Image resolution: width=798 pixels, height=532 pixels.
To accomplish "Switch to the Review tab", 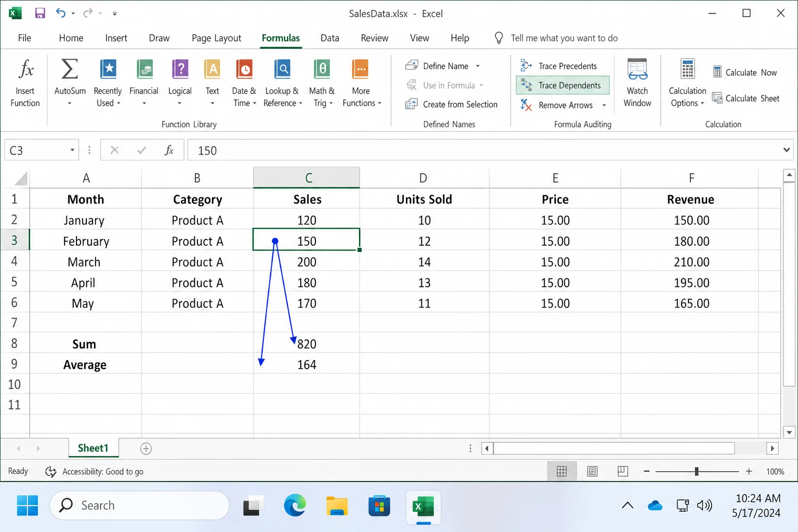I will (x=375, y=38).
